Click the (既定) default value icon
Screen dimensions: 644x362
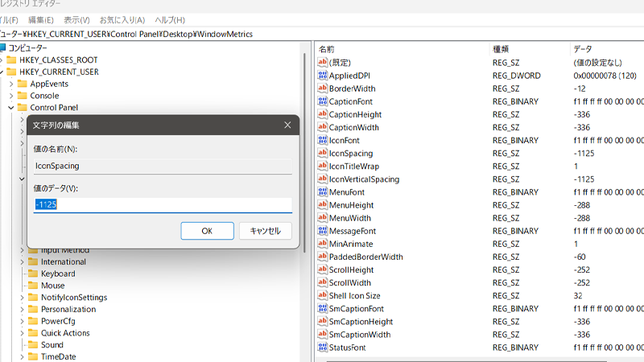click(323, 63)
